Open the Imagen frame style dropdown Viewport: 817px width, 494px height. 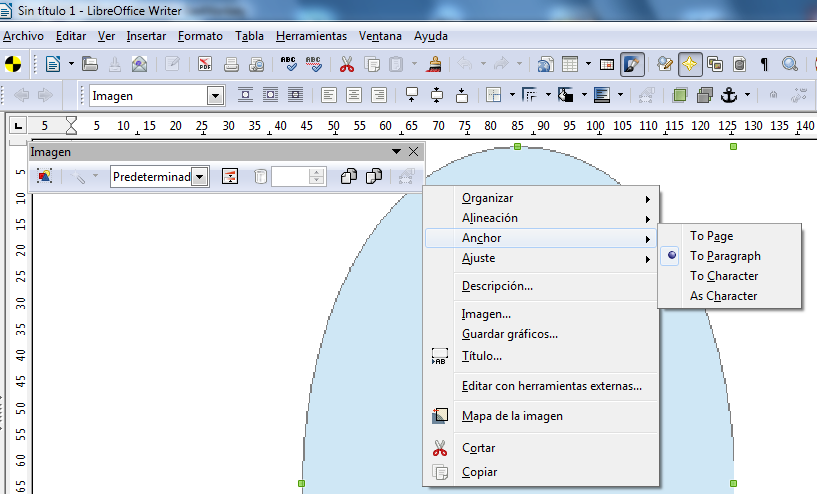point(215,96)
